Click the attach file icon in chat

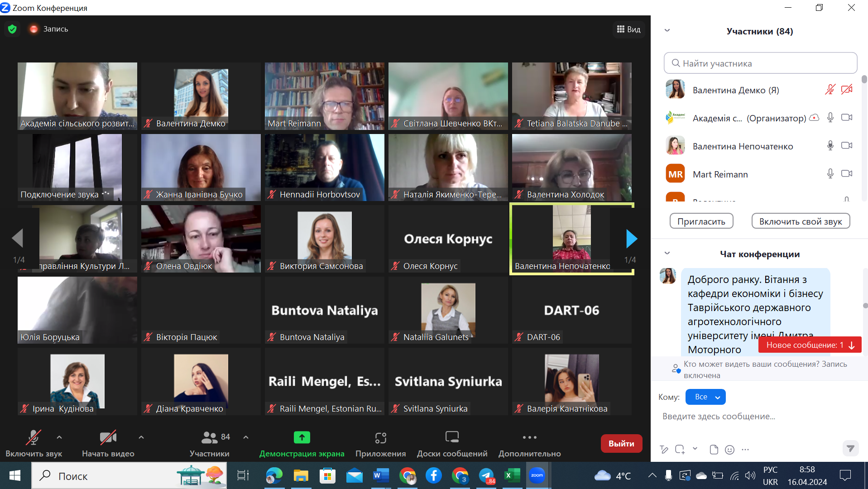pos(714,450)
